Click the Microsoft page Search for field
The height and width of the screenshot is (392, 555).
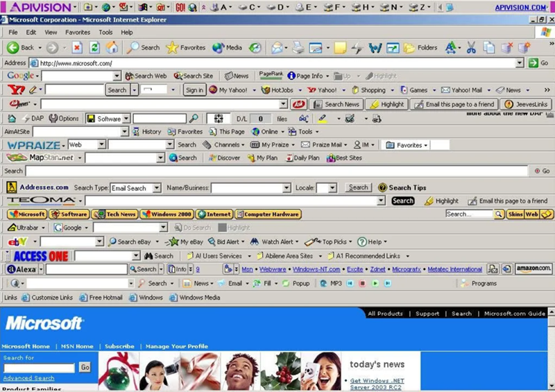pyautogui.click(x=39, y=368)
